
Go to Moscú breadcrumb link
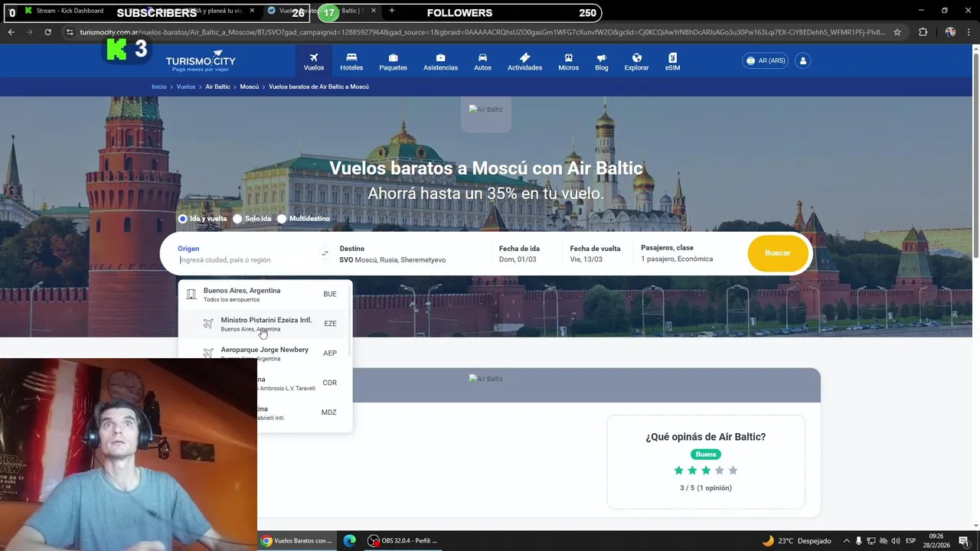point(250,86)
